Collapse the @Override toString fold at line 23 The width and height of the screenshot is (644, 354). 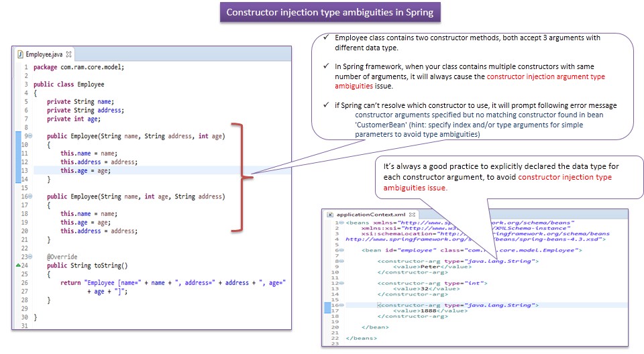30,257
